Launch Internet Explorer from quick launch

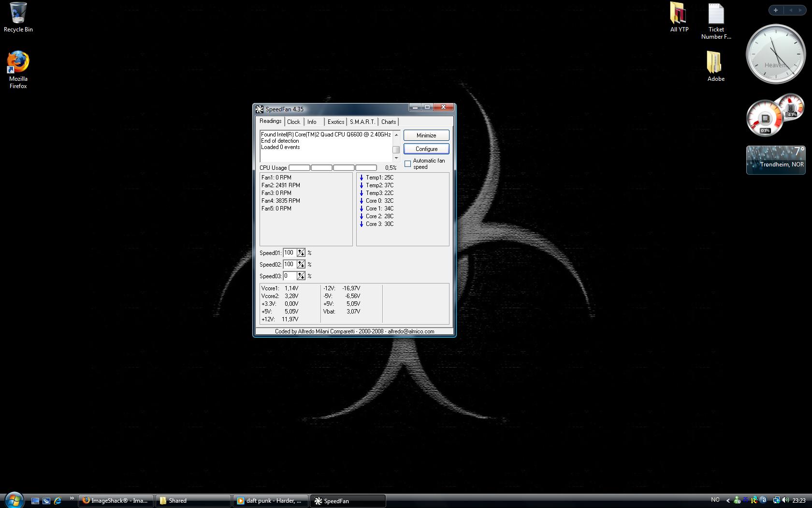pyautogui.click(x=58, y=501)
